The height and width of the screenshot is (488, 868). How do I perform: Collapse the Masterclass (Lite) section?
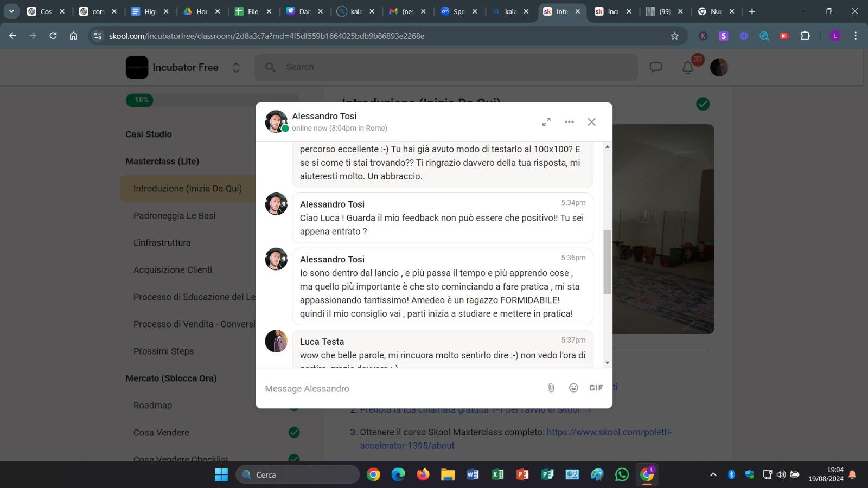tap(162, 162)
